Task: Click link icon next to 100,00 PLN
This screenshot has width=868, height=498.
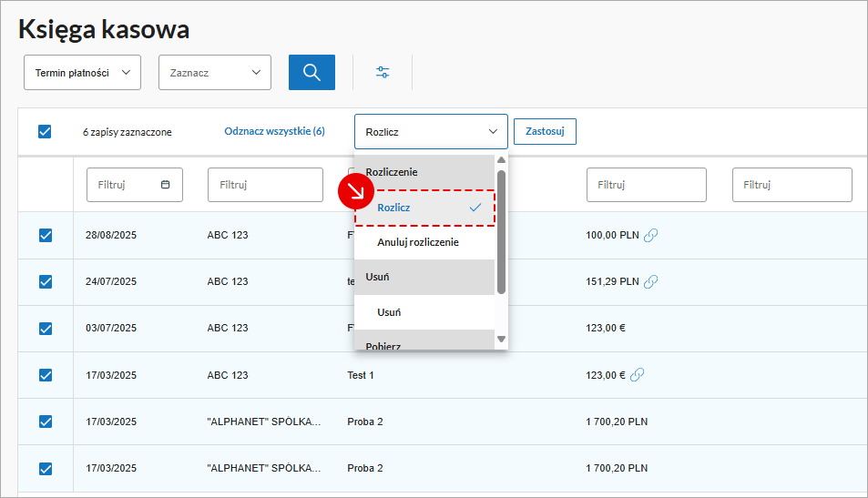Action: (x=650, y=235)
